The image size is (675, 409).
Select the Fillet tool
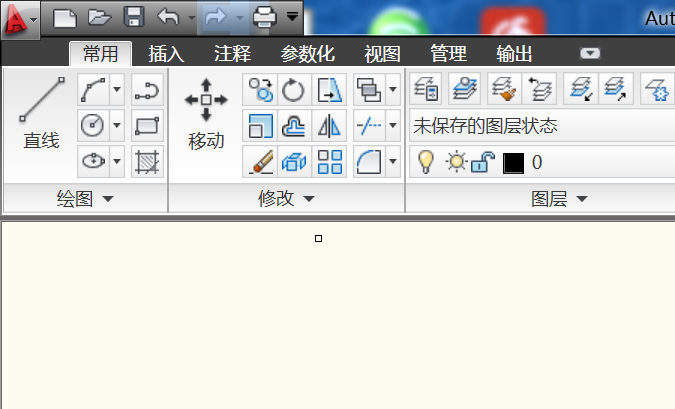click(x=369, y=161)
